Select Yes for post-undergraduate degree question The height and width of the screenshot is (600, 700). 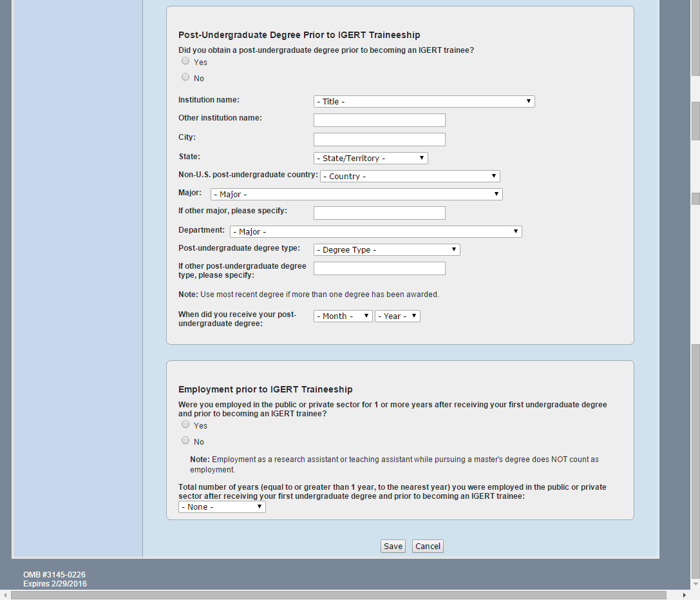(x=185, y=61)
